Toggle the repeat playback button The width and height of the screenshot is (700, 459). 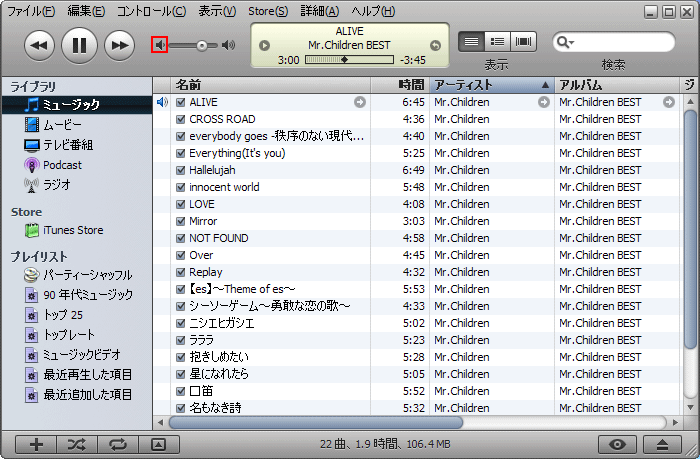[118, 444]
